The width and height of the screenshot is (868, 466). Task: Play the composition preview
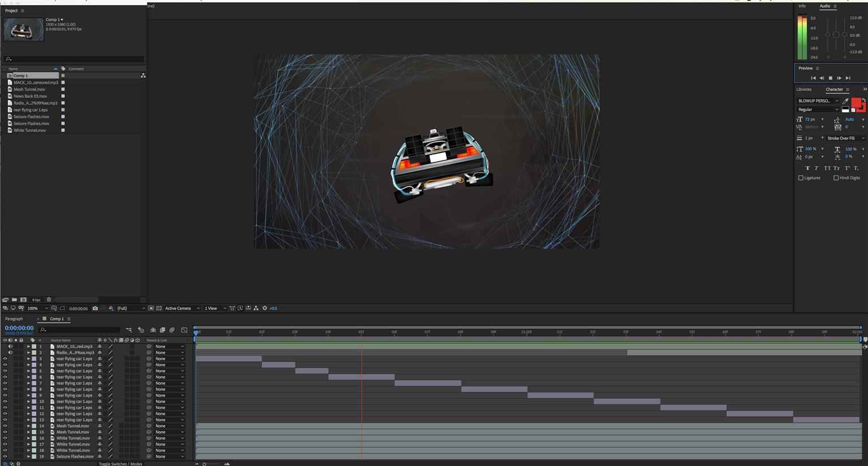point(831,78)
